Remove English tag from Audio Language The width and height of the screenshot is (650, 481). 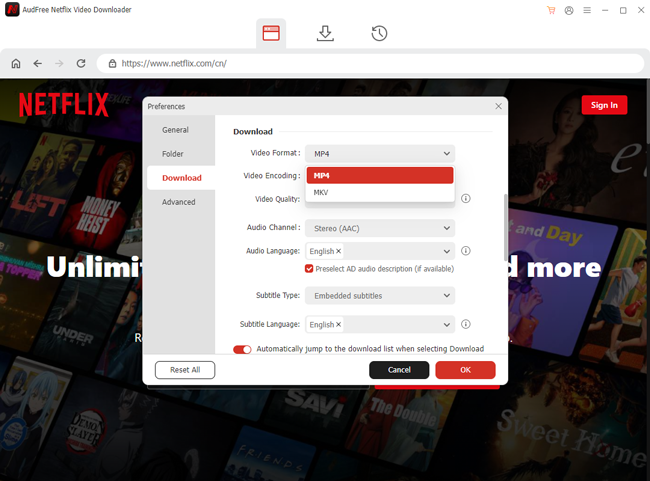[339, 251]
